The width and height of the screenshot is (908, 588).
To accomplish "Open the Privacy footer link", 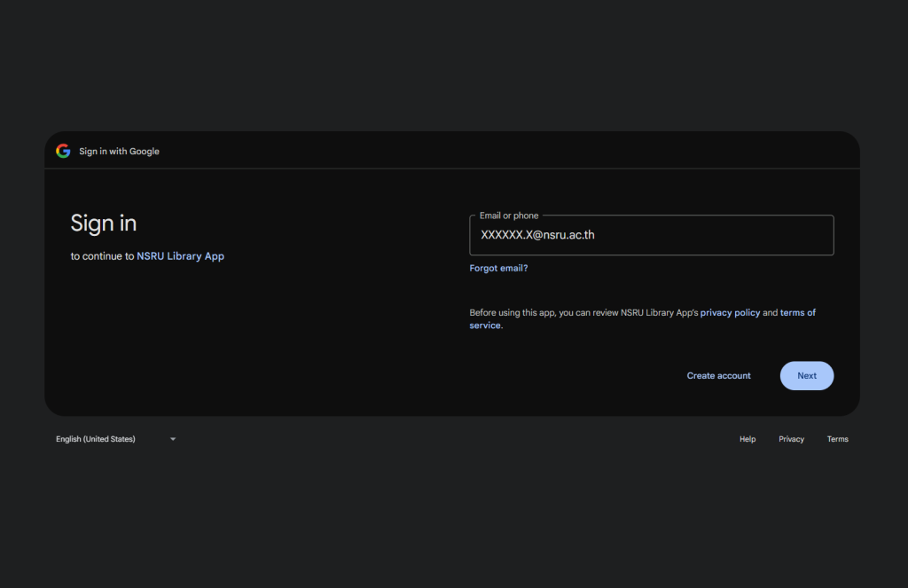I will pos(791,439).
